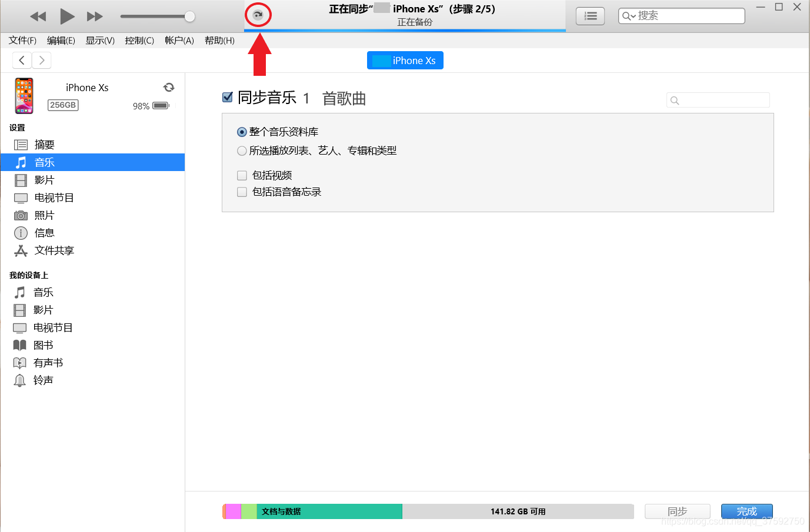
Task: Select 信息 under settings
Action: (x=93, y=233)
